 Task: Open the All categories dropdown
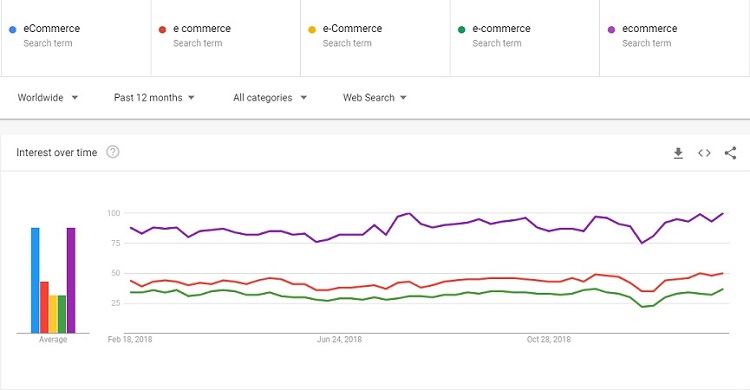(270, 98)
